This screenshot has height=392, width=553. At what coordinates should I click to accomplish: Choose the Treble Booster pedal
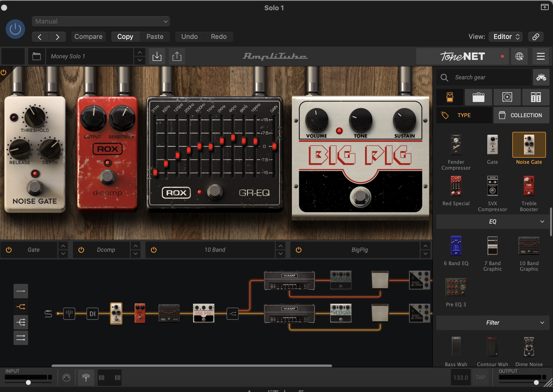coord(529,193)
